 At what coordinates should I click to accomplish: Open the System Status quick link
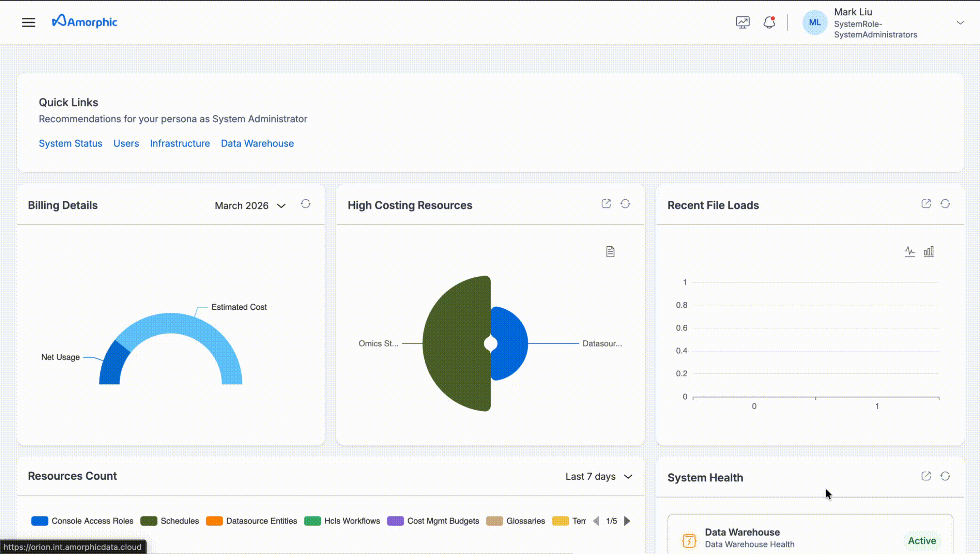(71, 143)
